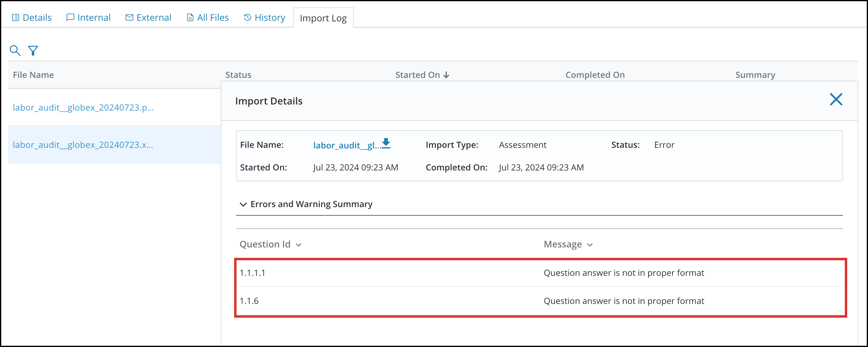Select the labor_audit__globex_20240723.x... row

pos(83,145)
